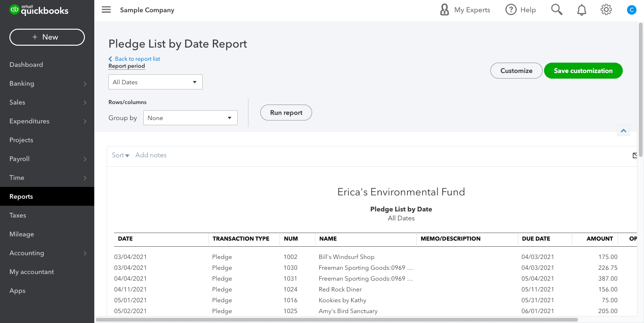Click the date 04/11/2021

click(x=130, y=290)
